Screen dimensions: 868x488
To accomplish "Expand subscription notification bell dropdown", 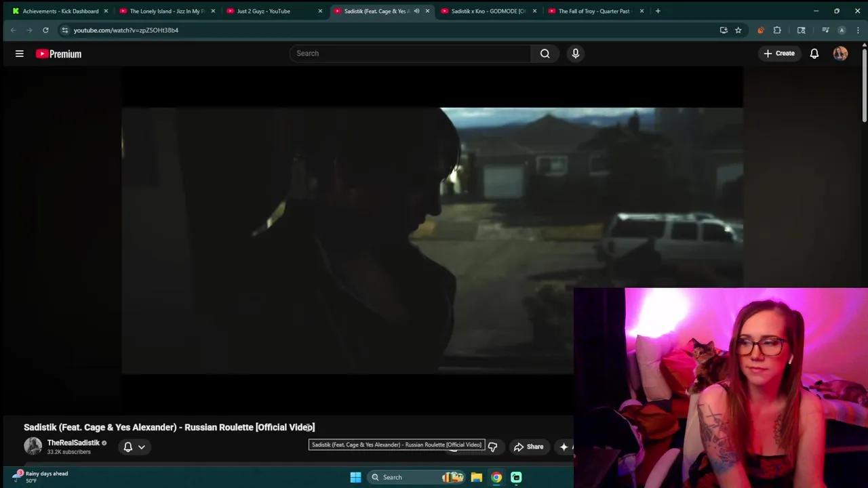I will (x=142, y=447).
